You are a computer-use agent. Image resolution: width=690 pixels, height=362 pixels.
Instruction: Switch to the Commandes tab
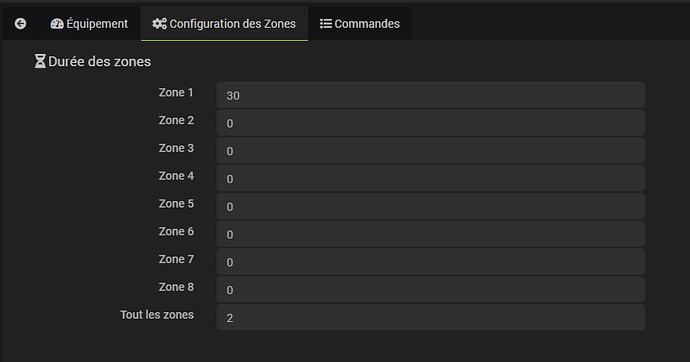point(360,24)
